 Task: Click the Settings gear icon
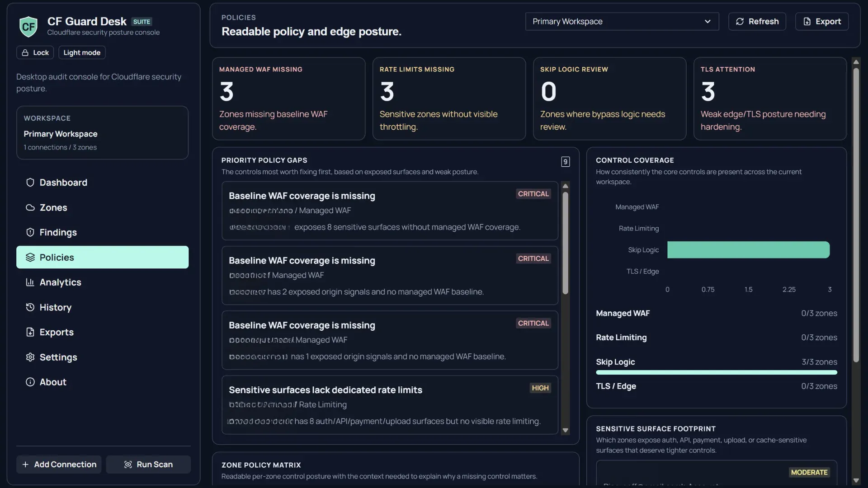pos(30,357)
